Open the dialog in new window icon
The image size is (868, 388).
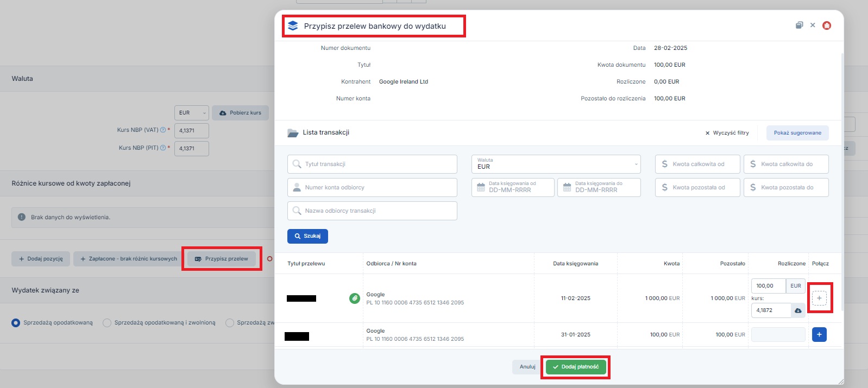coord(799,25)
